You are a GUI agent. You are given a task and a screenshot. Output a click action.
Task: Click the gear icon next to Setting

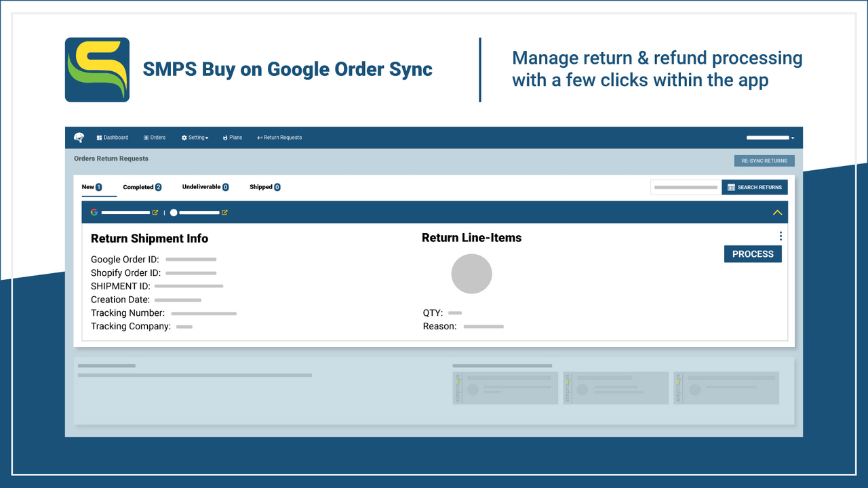tap(185, 137)
